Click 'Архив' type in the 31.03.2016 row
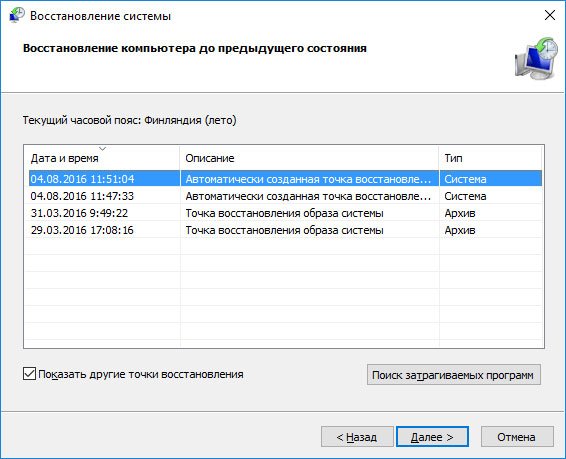Viewport: 566px width, 459px height. point(460,213)
